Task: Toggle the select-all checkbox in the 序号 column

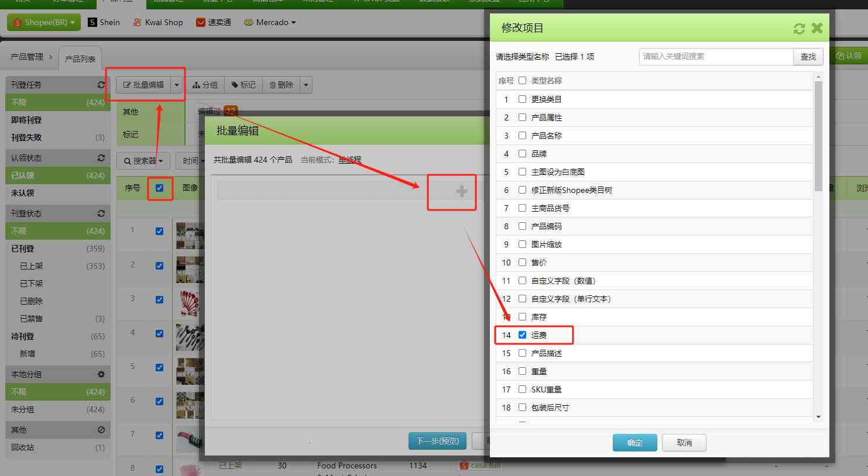Action: click(160, 188)
